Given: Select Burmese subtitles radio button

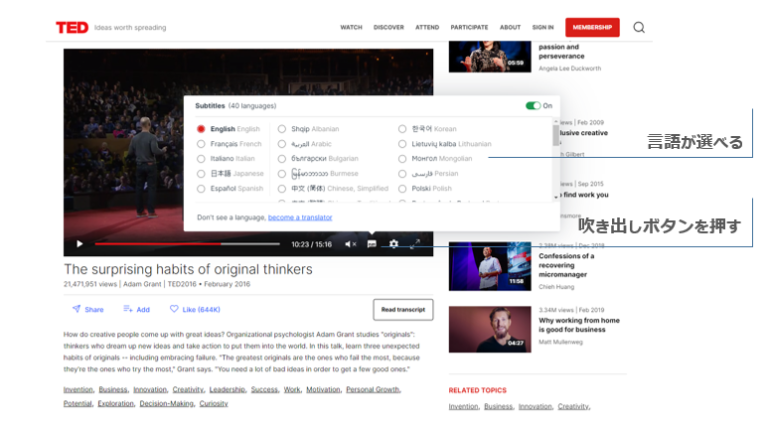Looking at the screenshot, I should pos(282,174).
